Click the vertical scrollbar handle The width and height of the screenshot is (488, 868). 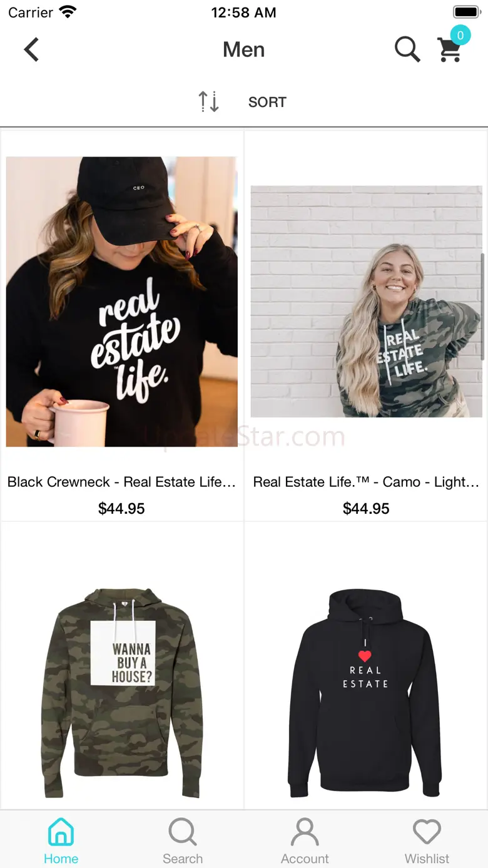(482, 307)
